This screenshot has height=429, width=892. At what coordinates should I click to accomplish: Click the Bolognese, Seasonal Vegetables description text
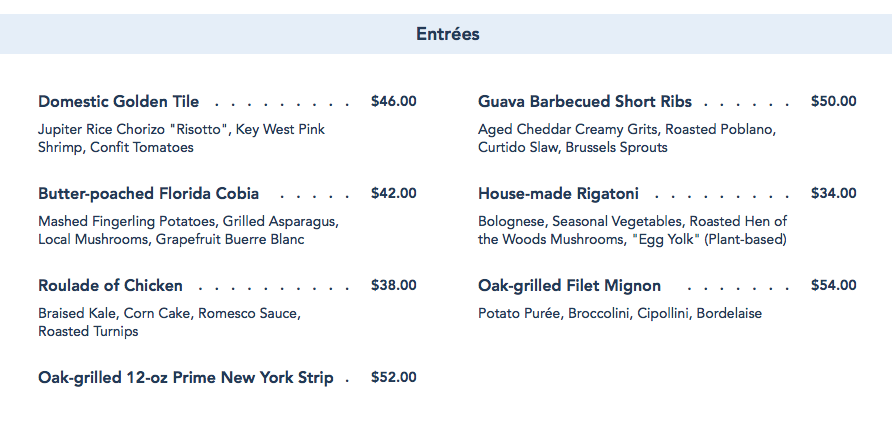pyautogui.click(x=632, y=231)
